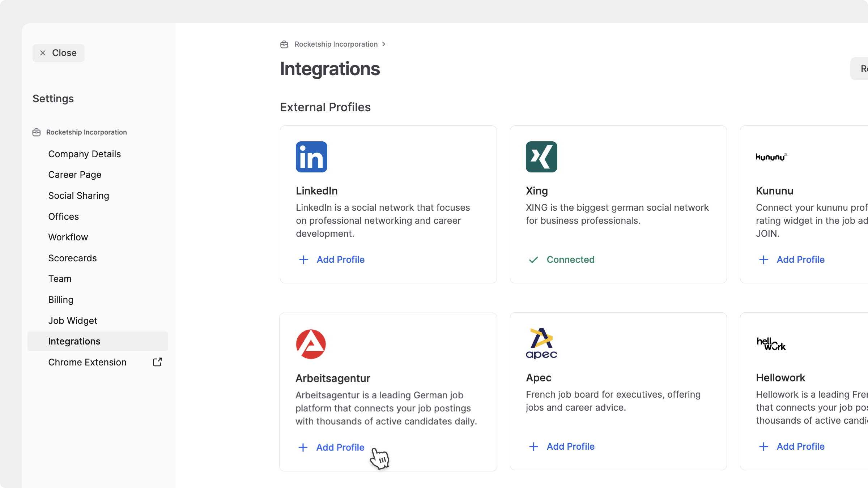Open Company Details settings
This screenshot has height=488, width=868.
tap(84, 154)
